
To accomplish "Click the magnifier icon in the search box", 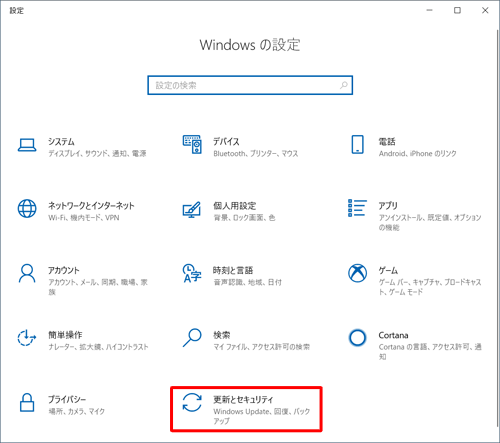I will point(344,85).
